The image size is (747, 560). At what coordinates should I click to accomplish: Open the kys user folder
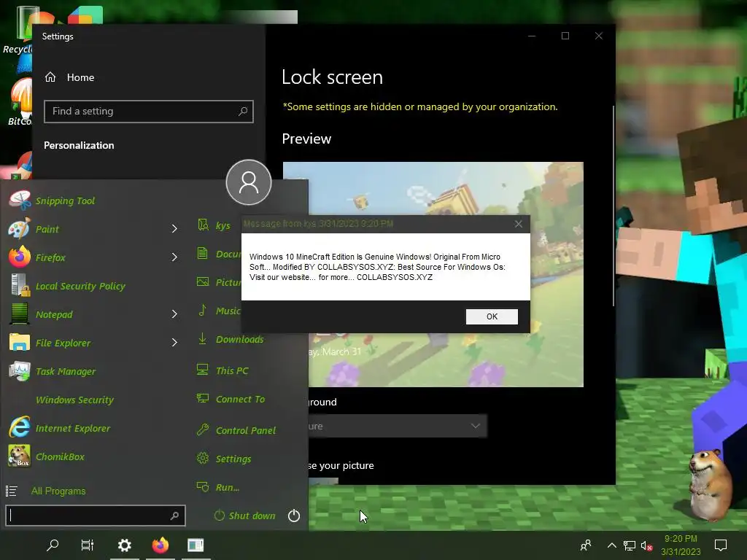(214, 225)
